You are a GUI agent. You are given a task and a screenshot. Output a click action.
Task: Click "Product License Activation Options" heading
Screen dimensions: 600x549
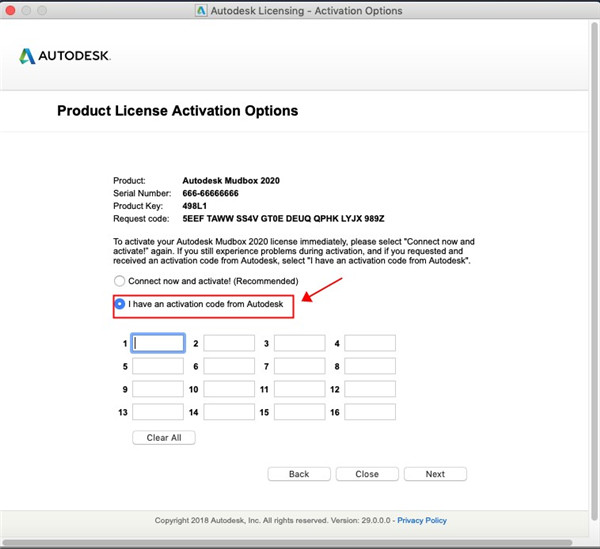pos(178,111)
